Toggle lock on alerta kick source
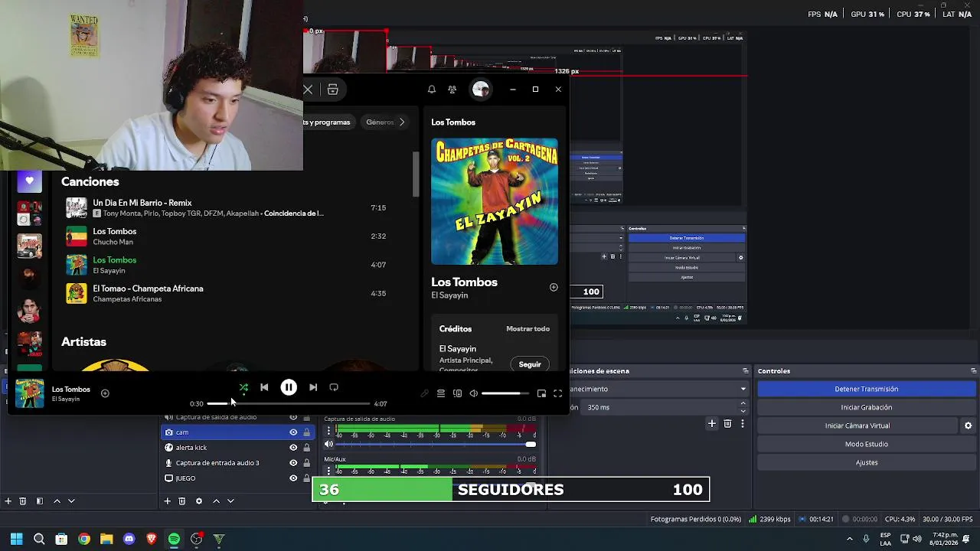Screen dimensions: 980x551 coord(306,448)
